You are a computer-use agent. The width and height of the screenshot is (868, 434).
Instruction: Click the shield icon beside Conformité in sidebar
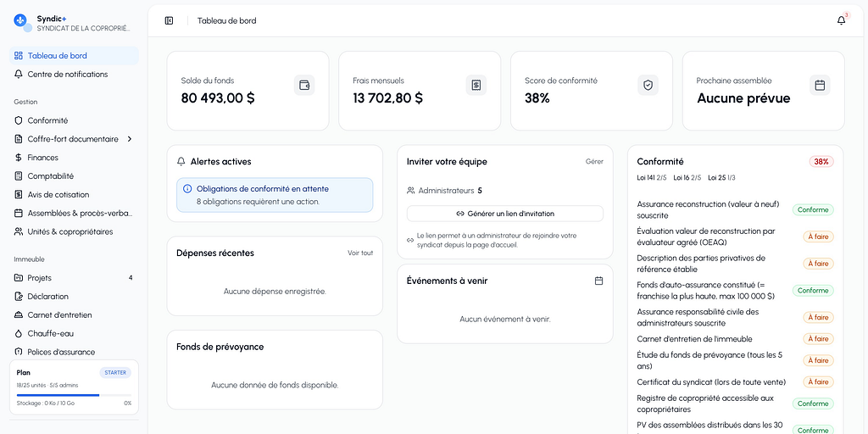tap(19, 120)
